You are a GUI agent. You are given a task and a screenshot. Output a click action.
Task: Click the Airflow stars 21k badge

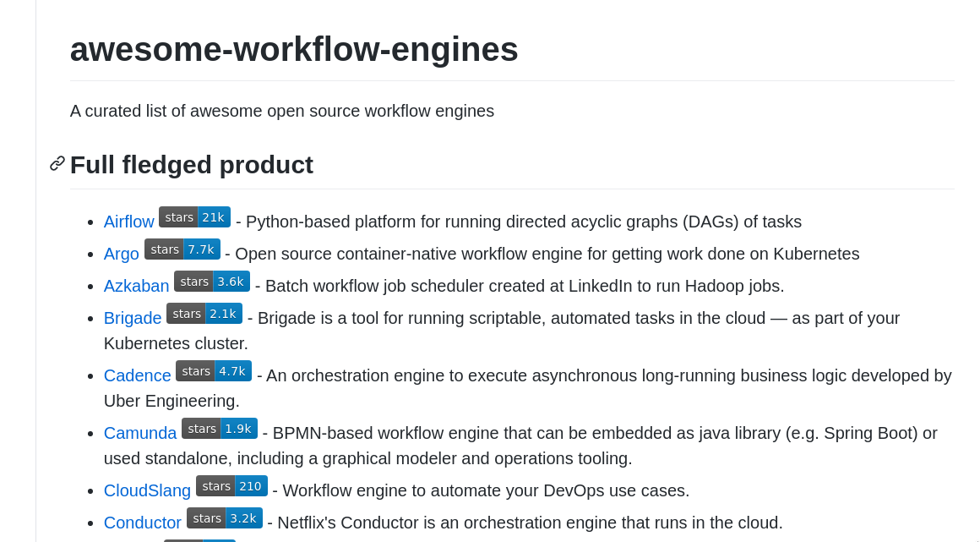pos(194,217)
